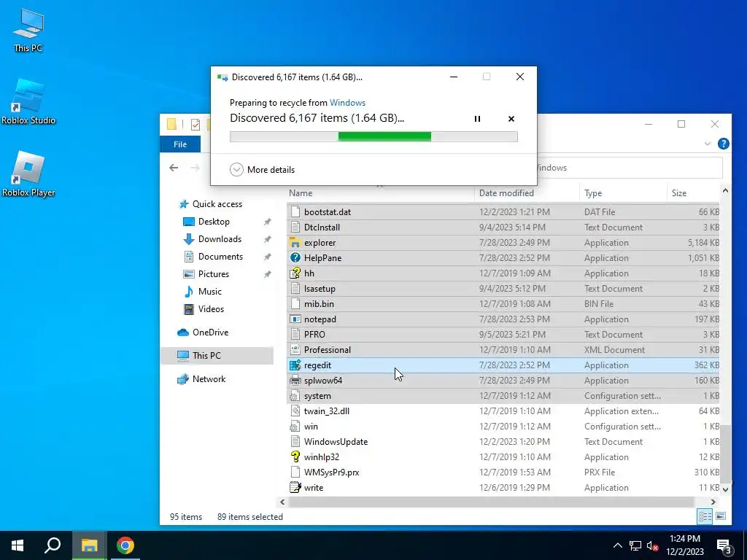Image resolution: width=747 pixels, height=560 pixels.
Task: Open taskbar Search
Action: point(53,545)
